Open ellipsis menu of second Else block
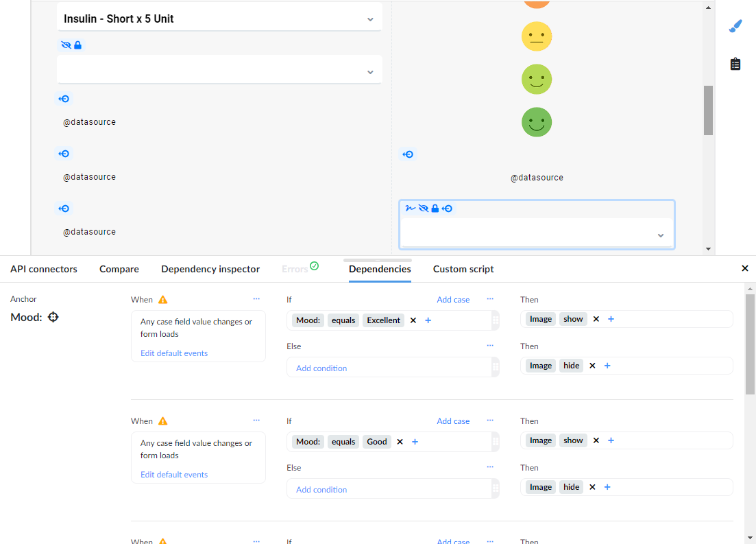756x544 pixels. (x=490, y=467)
